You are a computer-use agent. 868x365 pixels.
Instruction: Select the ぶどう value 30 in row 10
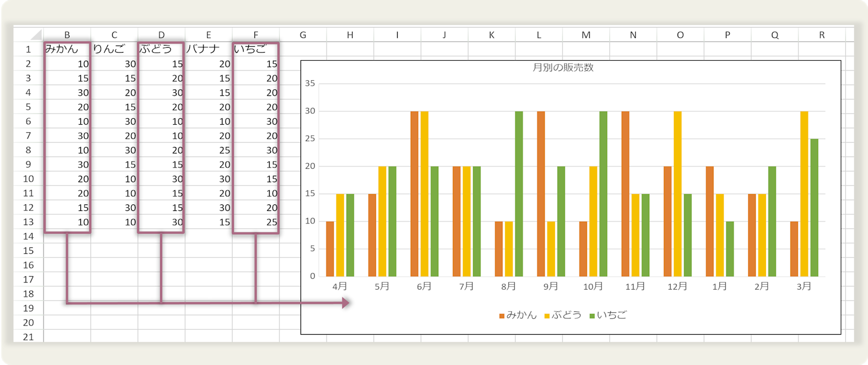[161, 178]
